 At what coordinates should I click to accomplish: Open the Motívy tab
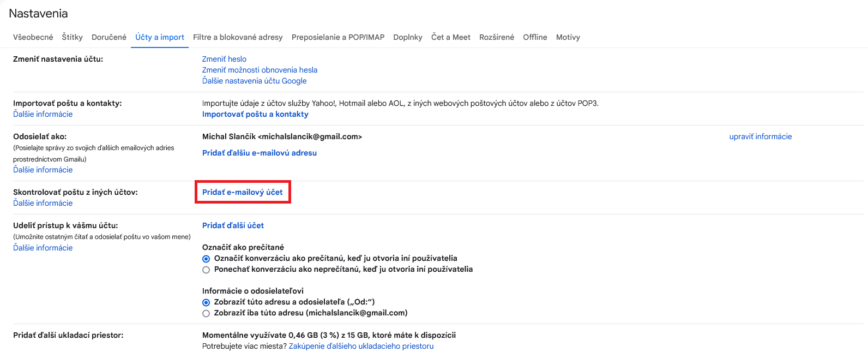pyautogui.click(x=568, y=37)
